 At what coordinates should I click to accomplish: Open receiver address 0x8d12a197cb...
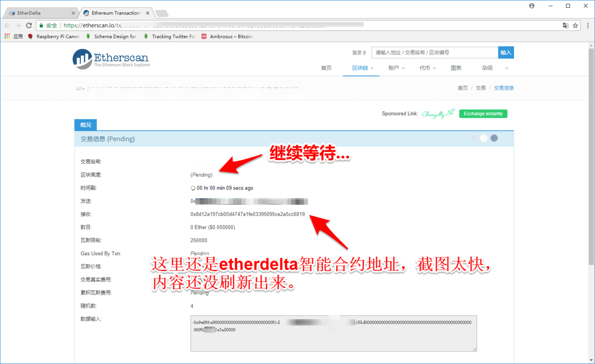(248, 214)
